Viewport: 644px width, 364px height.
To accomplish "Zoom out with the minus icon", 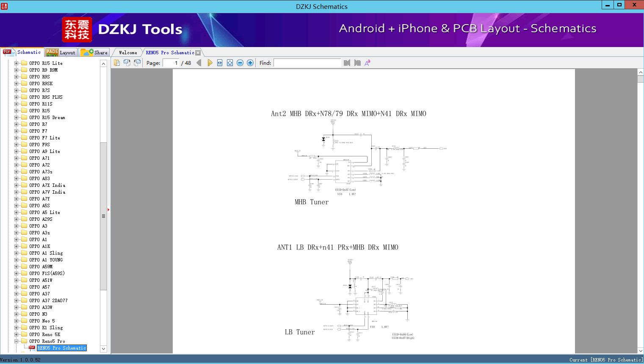I will click(x=240, y=63).
